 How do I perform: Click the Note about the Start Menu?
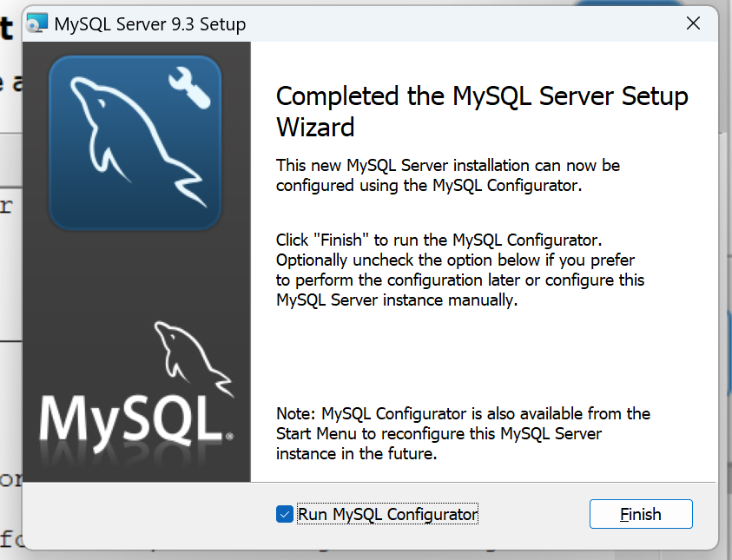coord(463,432)
